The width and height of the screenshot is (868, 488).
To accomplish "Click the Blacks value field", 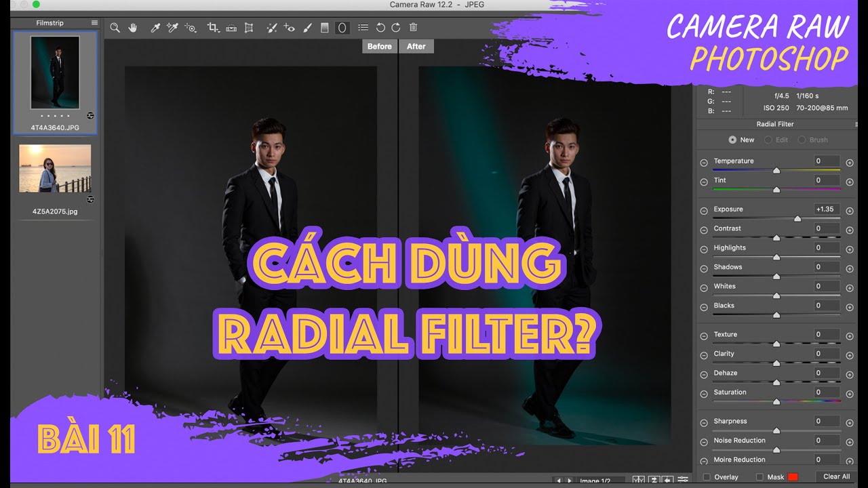I will tap(827, 306).
